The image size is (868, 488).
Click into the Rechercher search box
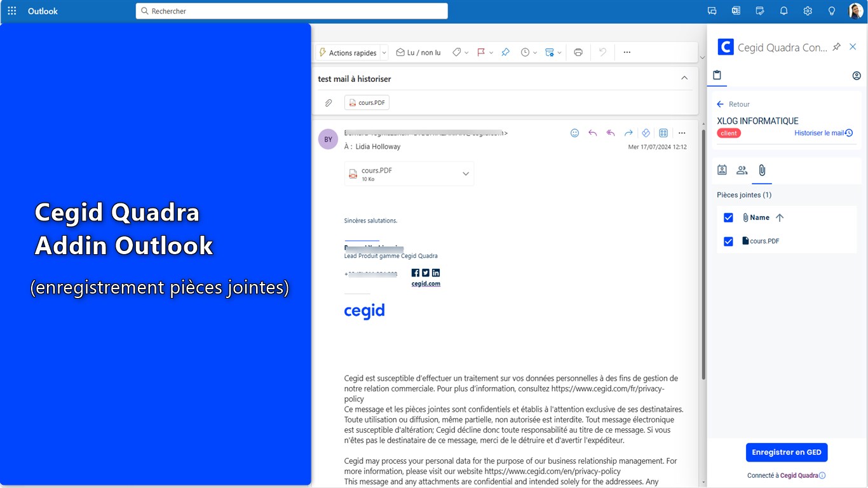tap(292, 11)
